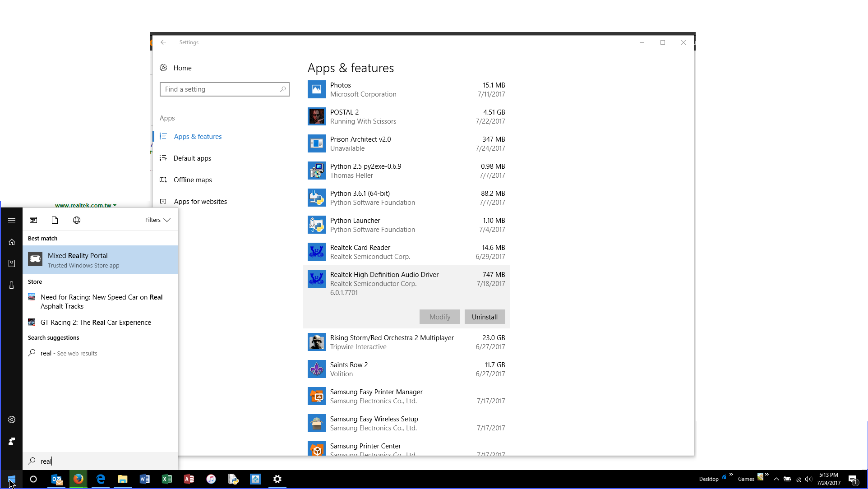Open Offline maps settings page
The image size is (868, 489).
pos(193,180)
